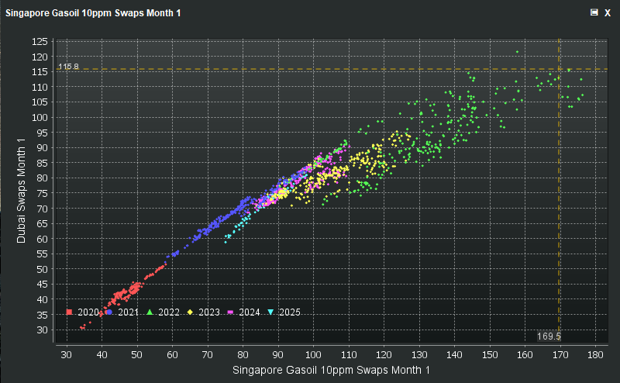Toggle the 2025 cyan legend marker

click(x=271, y=312)
